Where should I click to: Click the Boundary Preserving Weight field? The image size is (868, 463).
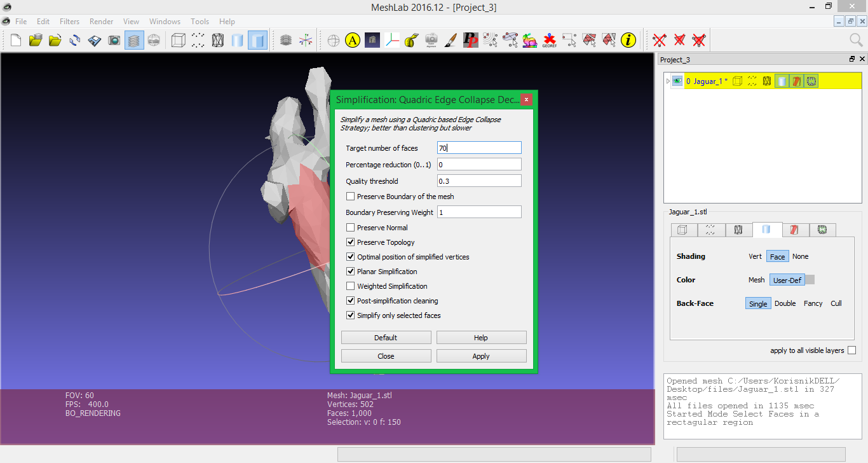click(x=479, y=212)
